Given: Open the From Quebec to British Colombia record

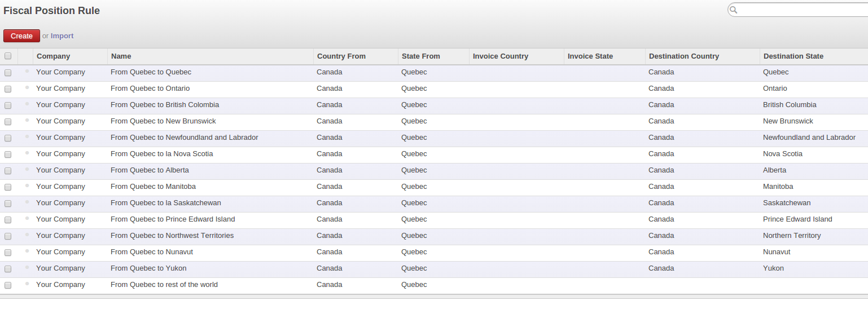Looking at the screenshot, I should tap(164, 104).
